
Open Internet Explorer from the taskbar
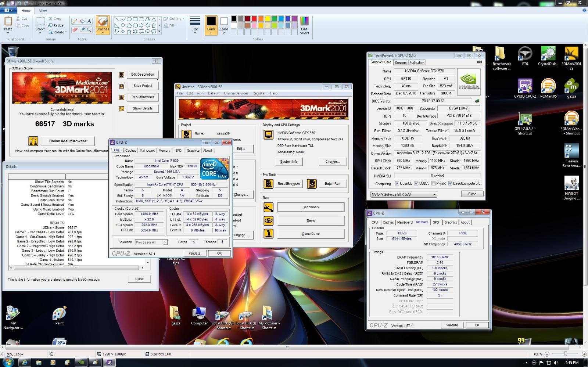[25, 363]
